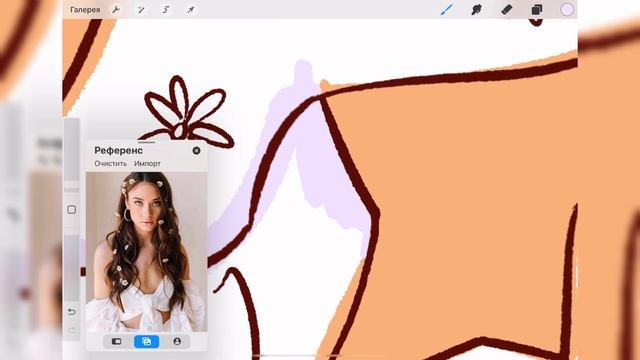Open the Галерея gallery
The height and width of the screenshot is (360, 640).
(x=85, y=9)
